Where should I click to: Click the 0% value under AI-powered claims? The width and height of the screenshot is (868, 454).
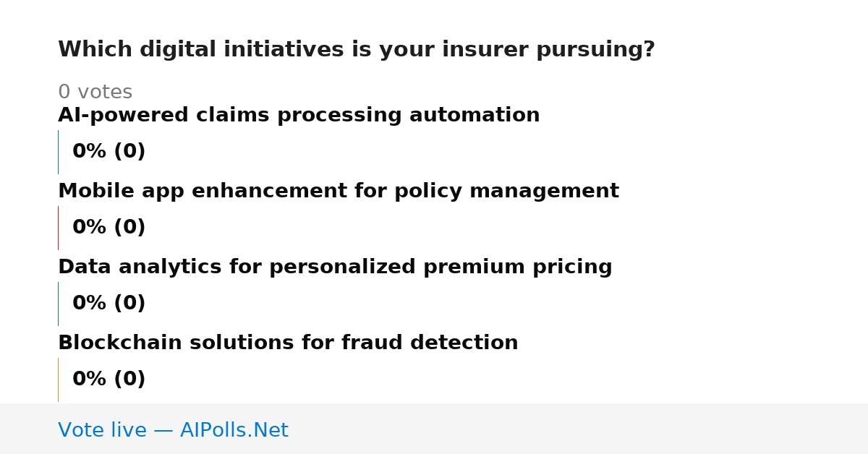[90, 152]
